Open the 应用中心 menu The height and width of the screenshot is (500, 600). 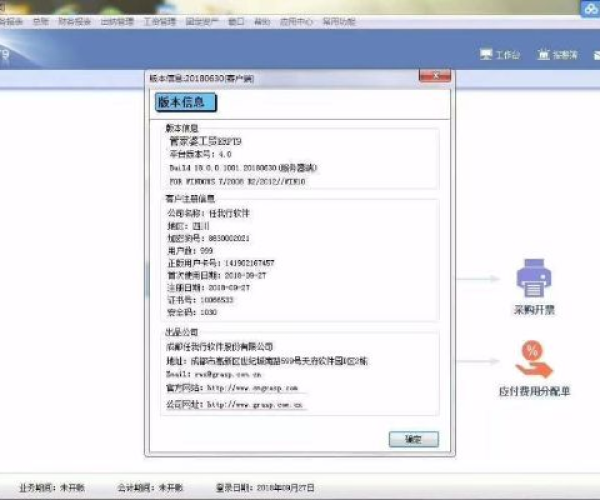coord(296,21)
